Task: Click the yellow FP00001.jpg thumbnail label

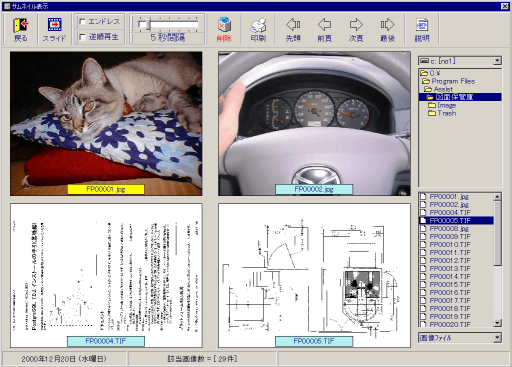Action: tap(106, 189)
